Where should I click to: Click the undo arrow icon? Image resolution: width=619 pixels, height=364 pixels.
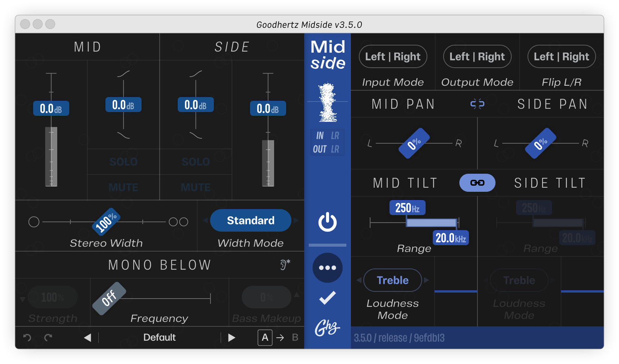coord(27,337)
